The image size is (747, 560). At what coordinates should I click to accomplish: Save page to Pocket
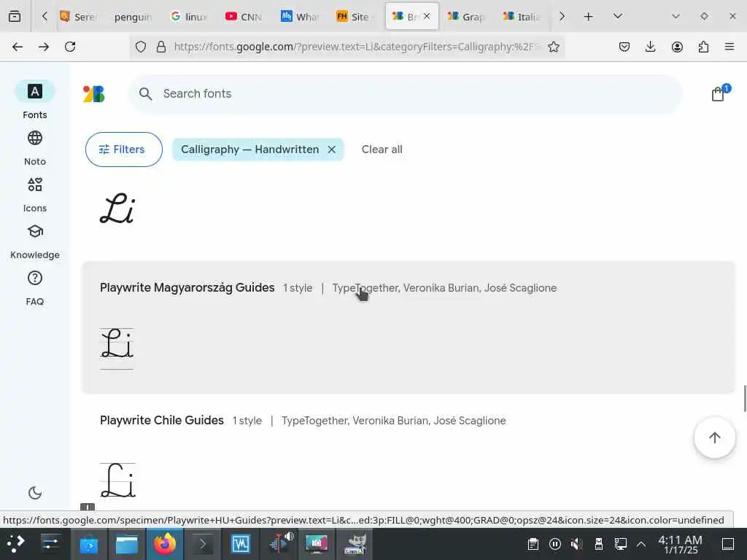(x=624, y=47)
